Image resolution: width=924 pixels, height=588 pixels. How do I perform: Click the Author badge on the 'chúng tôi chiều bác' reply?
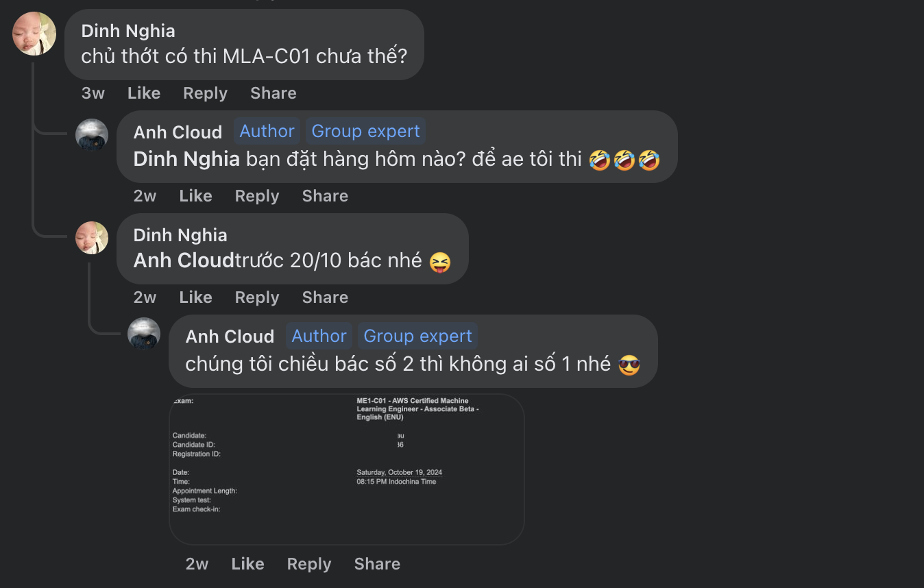tap(319, 336)
